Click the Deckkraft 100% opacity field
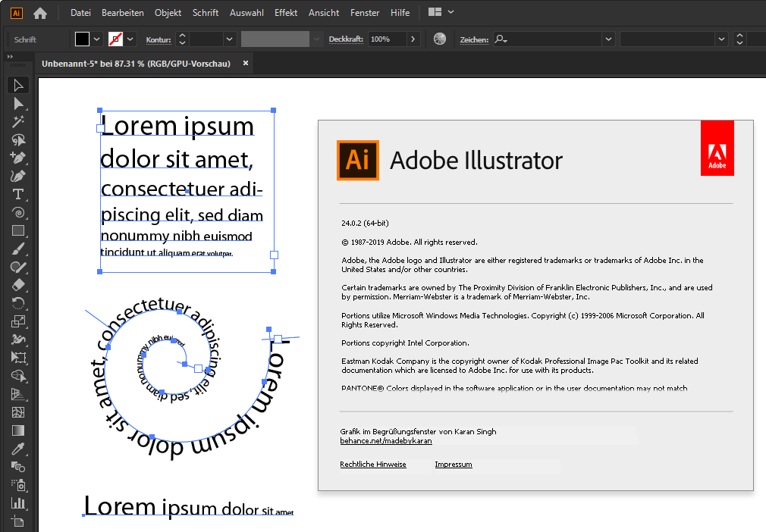The image size is (766, 532). [x=388, y=39]
